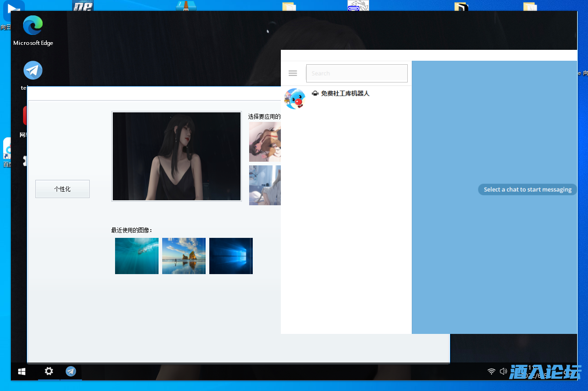Image resolution: width=588 pixels, height=391 pixels.
Task: Click the red desktop icon below Telegram
Action: pos(25,116)
